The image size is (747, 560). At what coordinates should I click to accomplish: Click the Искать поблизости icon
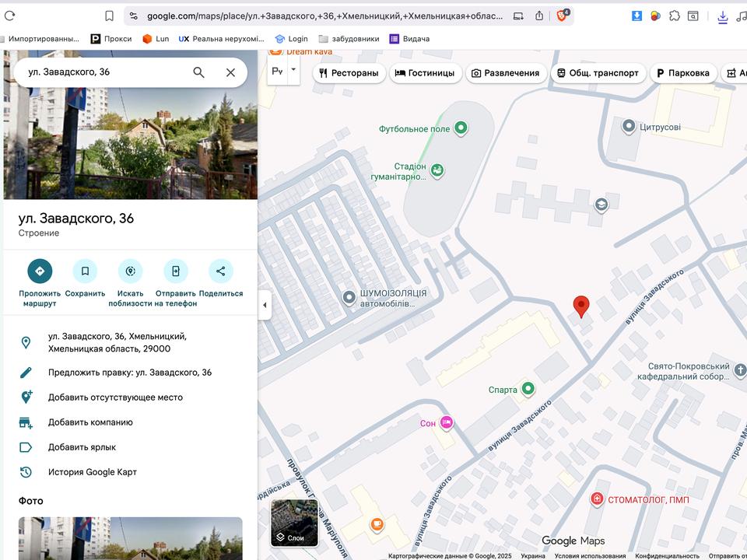pyautogui.click(x=130, y=271)
